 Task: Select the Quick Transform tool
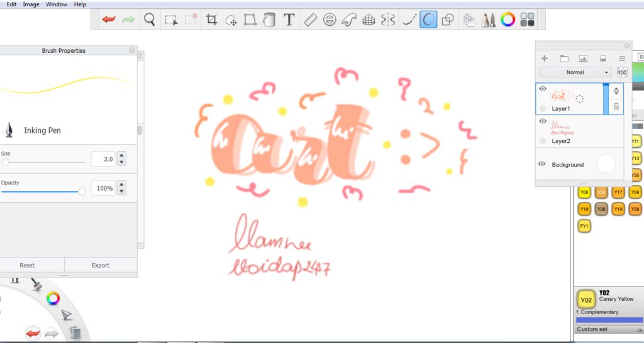231,20
